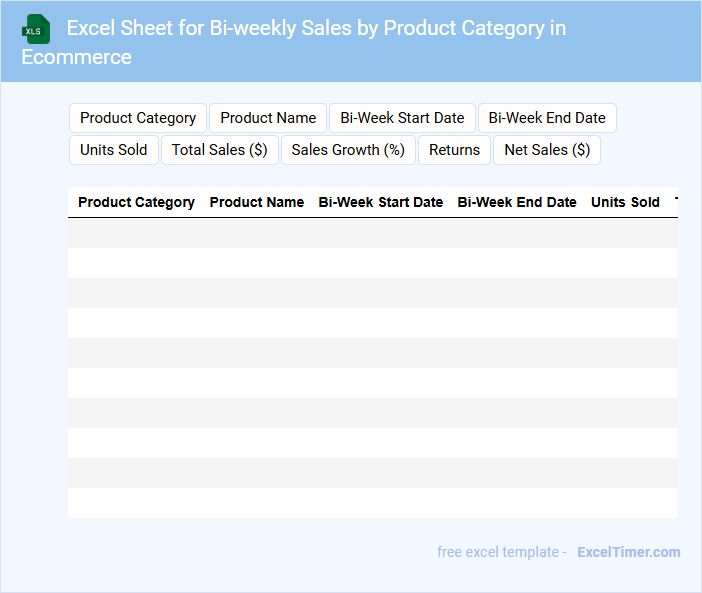Select the Bi-Week Start Date column header

coord(380,202)
